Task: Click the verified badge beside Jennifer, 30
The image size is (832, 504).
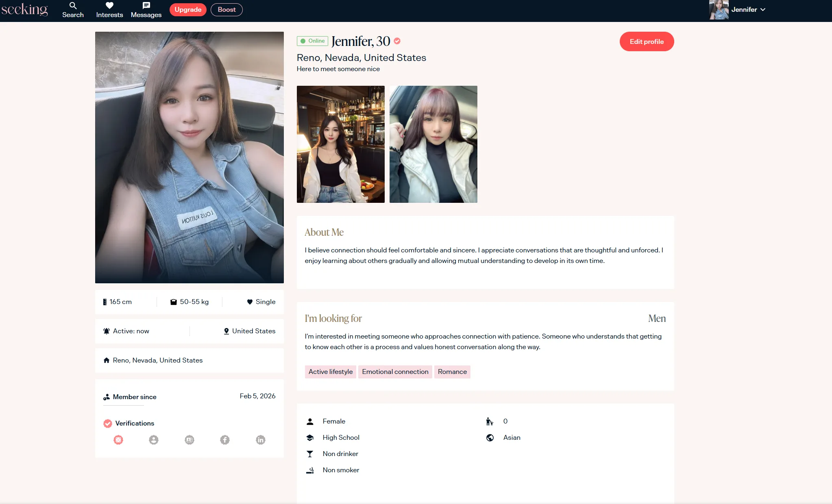Action: (x=397, y=41)
